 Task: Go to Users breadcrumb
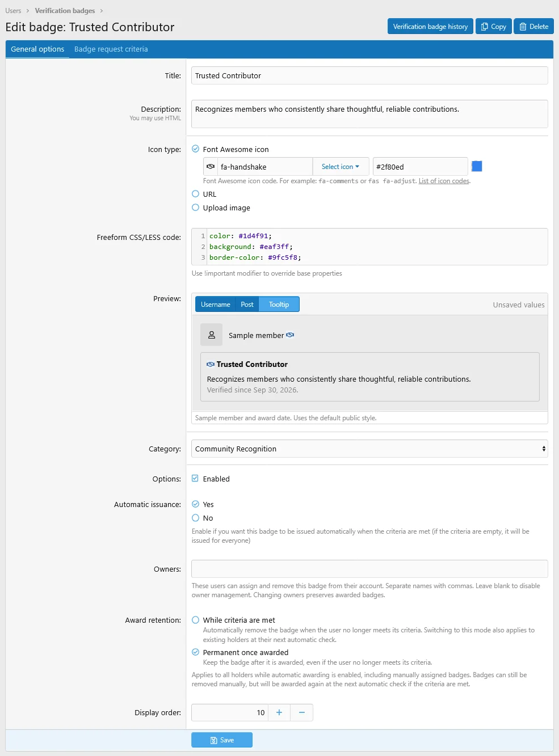[13, 11]
